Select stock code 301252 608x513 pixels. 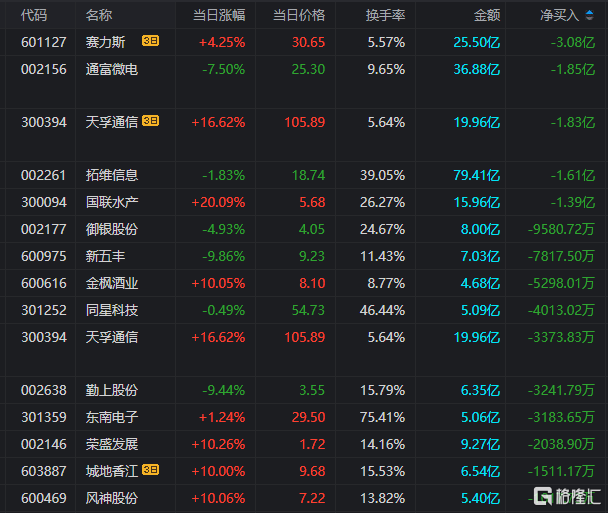(44, 310)
